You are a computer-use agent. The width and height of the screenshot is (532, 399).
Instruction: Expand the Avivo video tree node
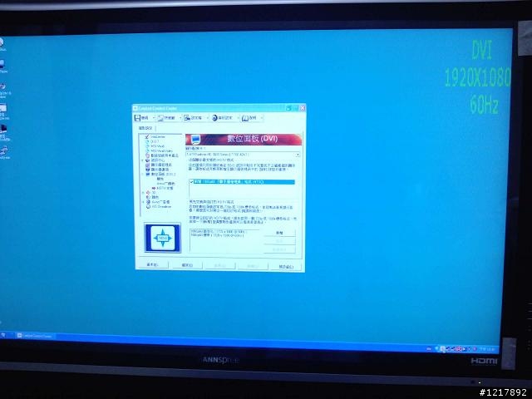pyautogui.click(x=143, y=202)
